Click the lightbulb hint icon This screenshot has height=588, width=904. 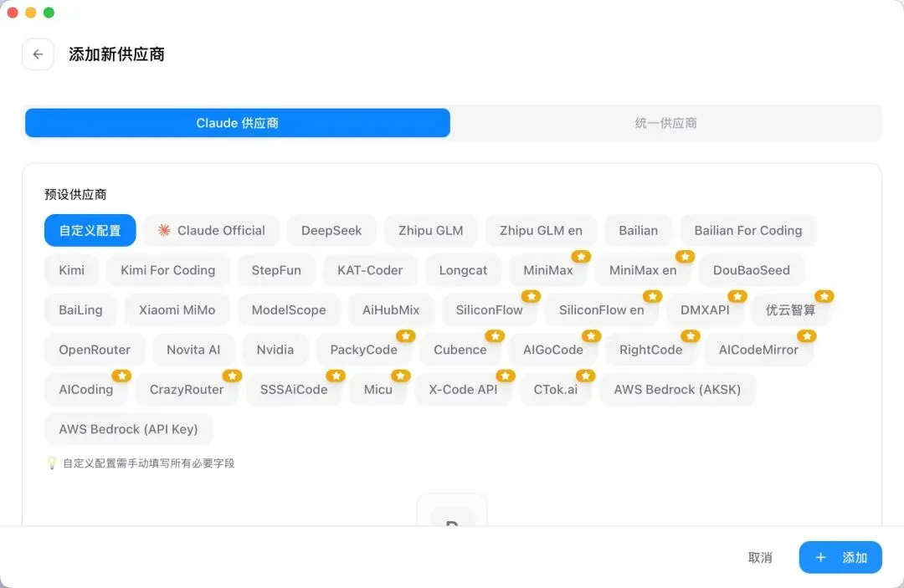52,463
